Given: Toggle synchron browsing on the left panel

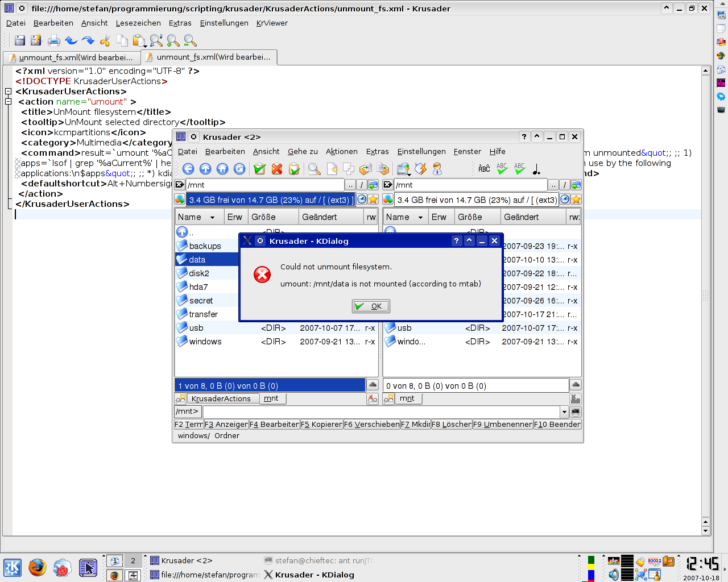Looking at the screenshot, I should pyautogui.click(x=373, y=185).
